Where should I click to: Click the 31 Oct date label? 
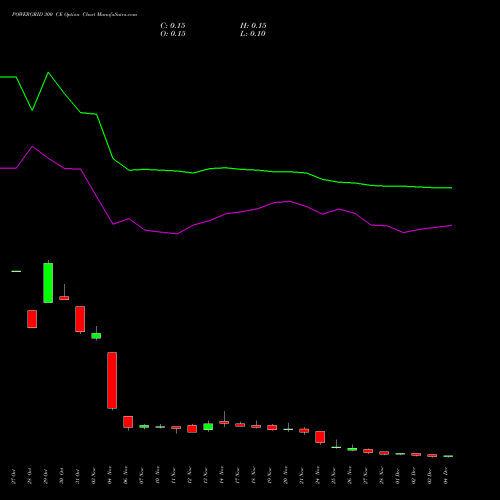click(78, 476)
